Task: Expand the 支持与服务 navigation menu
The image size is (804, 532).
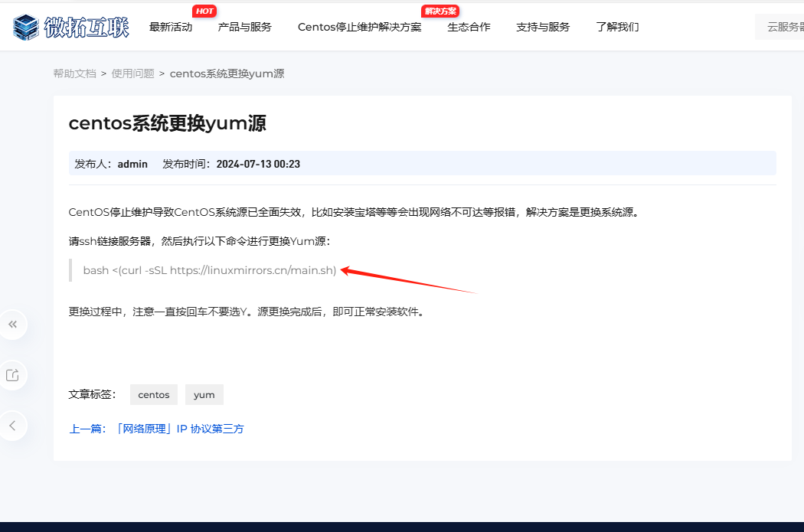Action: [543, 27]
